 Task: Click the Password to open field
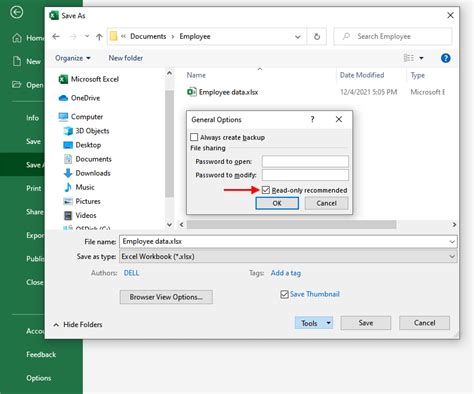(x=305, y=161)
